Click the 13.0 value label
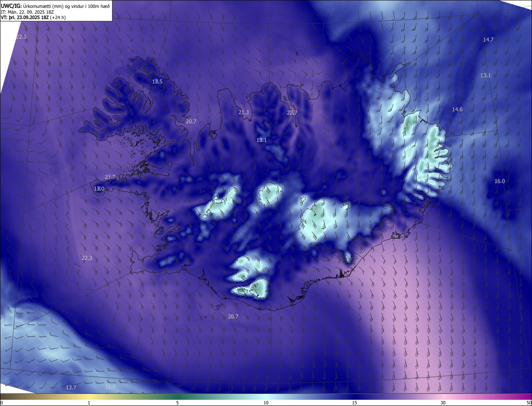The width and height of the screenshot is (532, 406). pos(99,189)
